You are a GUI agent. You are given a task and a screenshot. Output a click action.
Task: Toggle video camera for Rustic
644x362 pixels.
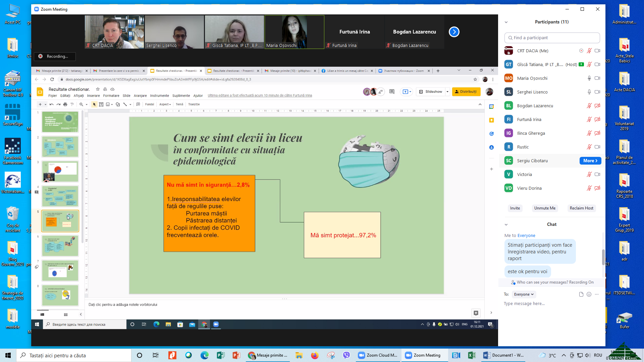coord(597,147)
